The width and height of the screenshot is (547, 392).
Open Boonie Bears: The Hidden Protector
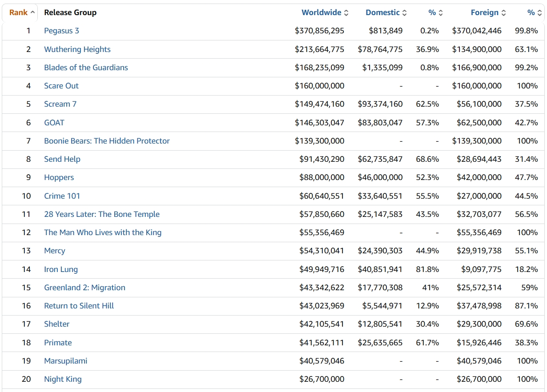point(107,141)
